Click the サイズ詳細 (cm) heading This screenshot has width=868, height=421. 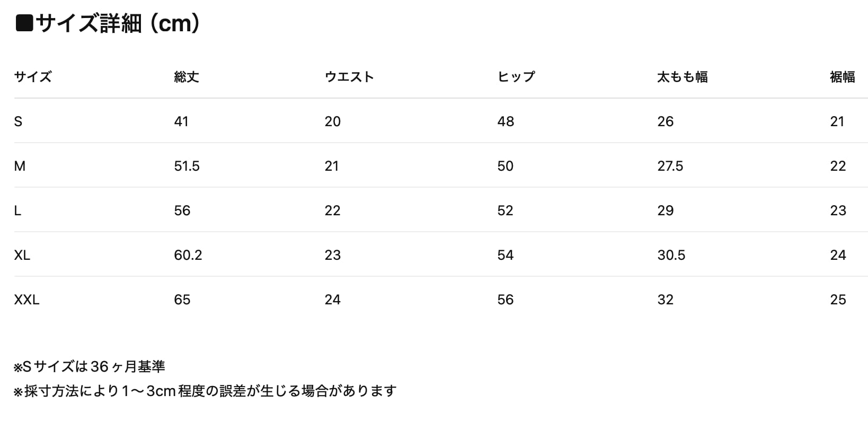point(109,24)
